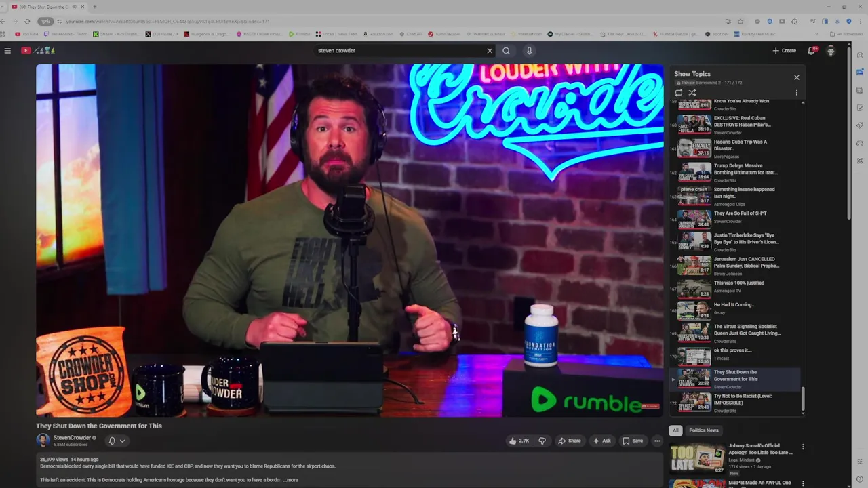Image resolution: width=868 pixels, height=488 pixels.
Task: Expand description with '...more'
Action: pos(290,480)
